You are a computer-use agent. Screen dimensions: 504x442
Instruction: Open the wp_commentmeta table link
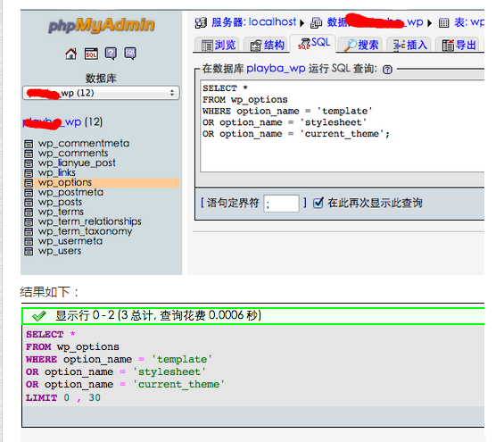click(84, 144)
